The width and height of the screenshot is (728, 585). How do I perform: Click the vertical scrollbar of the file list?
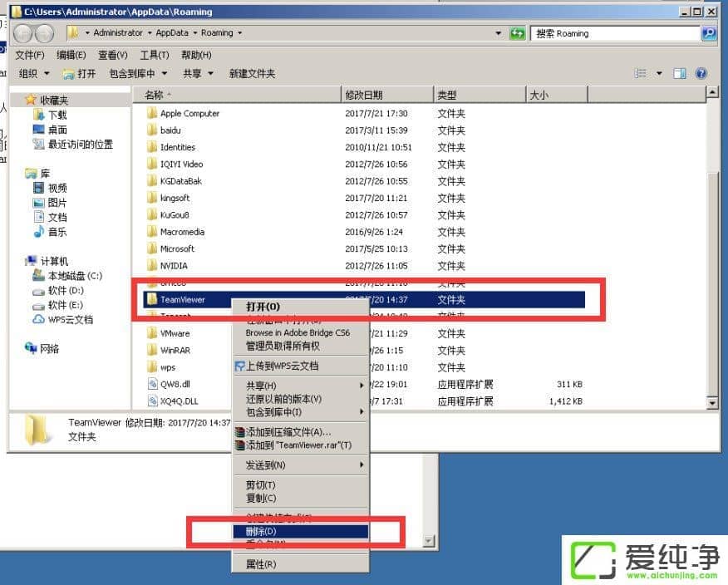712,241
